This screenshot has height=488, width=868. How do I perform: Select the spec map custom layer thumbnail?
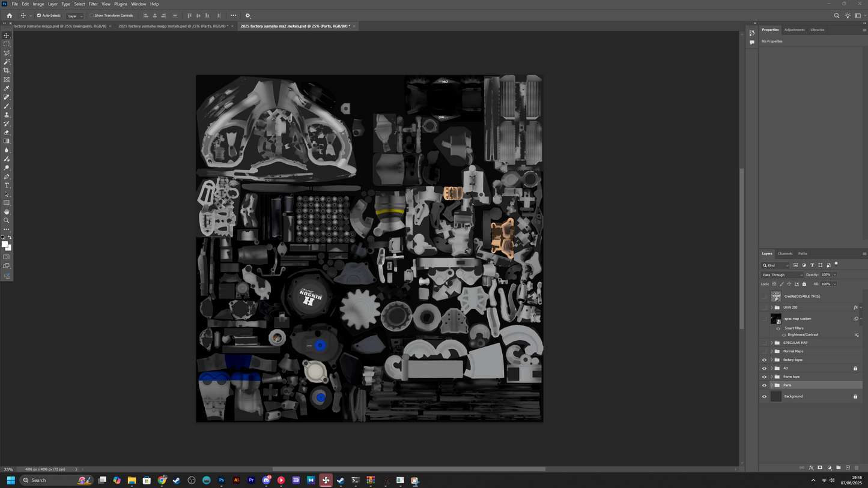(775, 319)
